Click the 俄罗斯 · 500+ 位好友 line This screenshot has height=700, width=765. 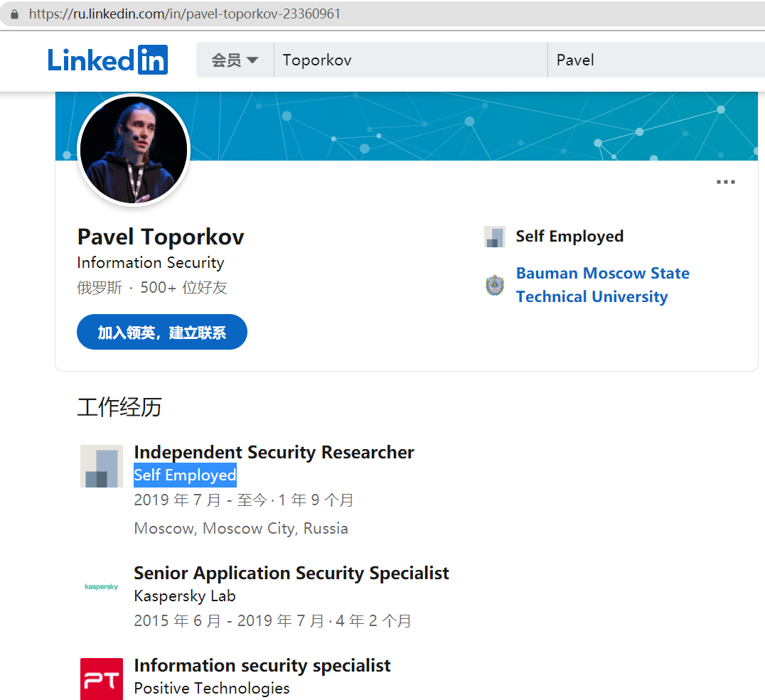point(151,288)
